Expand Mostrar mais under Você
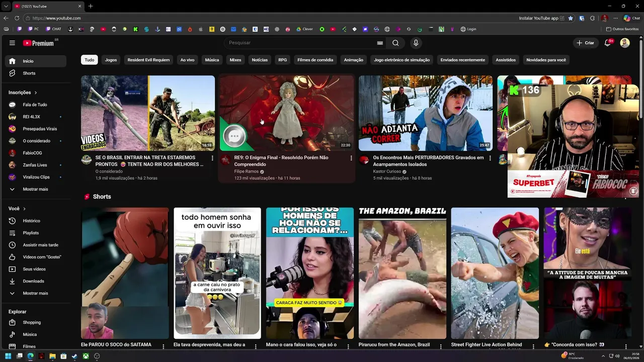 coord(36,293)
